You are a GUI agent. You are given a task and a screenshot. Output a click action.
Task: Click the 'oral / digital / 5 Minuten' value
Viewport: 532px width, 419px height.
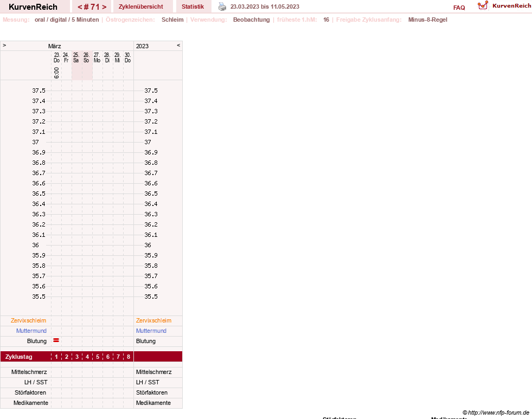67,20
